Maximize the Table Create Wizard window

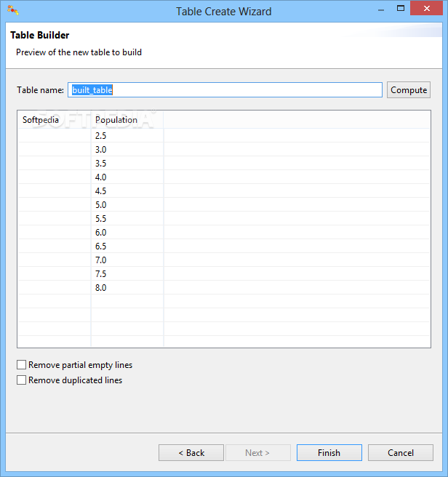point(401,9)
